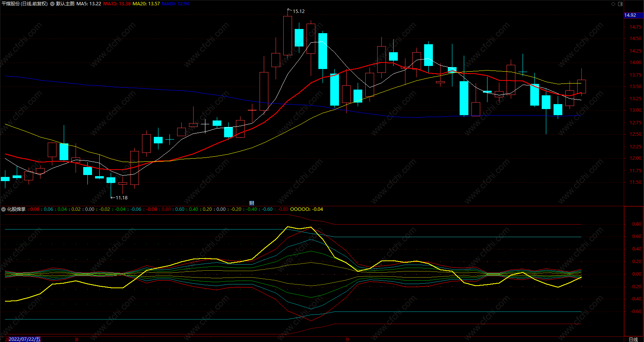Click the blue MA60 legend label
The image size is (644, 342).
tap(176, 4)
